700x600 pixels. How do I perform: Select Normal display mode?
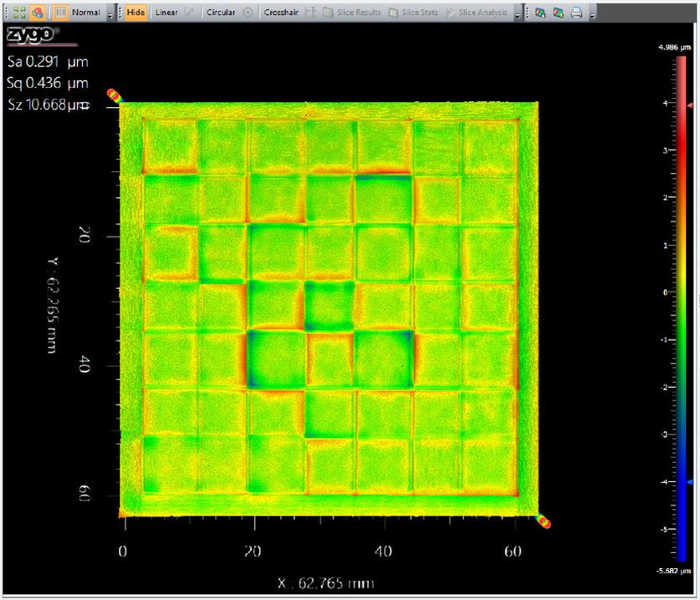(85, 13)
